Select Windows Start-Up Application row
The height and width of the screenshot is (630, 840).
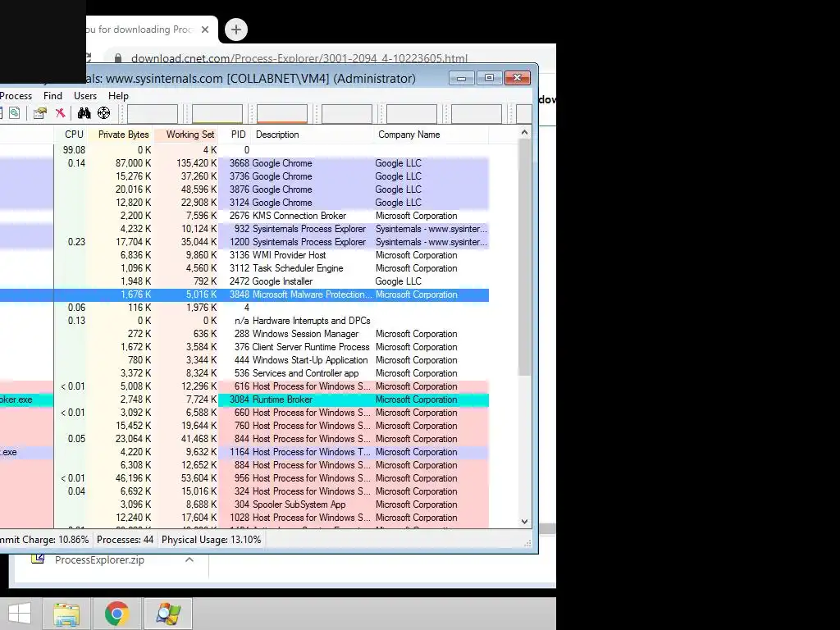pos(244,360)
